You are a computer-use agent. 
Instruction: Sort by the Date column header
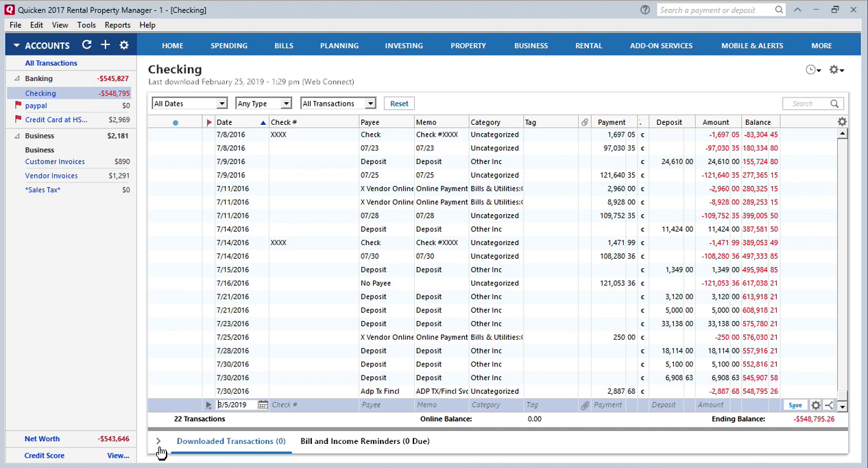click(x=241, y=122)
